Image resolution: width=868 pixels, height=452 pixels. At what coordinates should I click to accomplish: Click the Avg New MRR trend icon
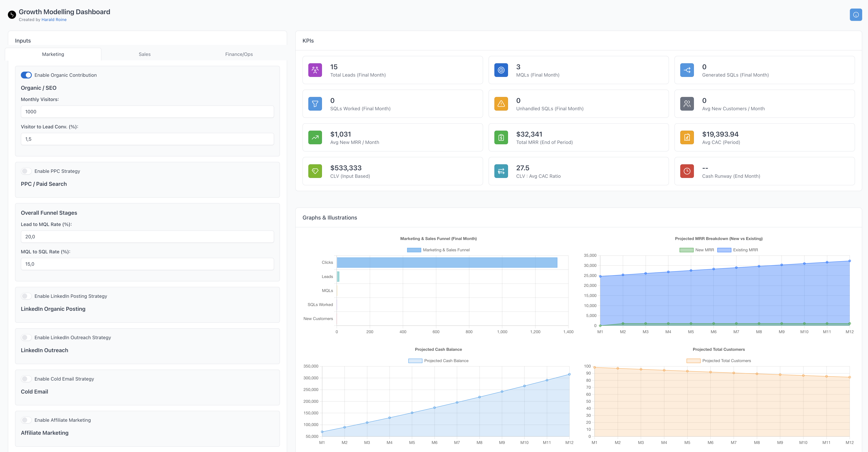(x=315, y=137)
